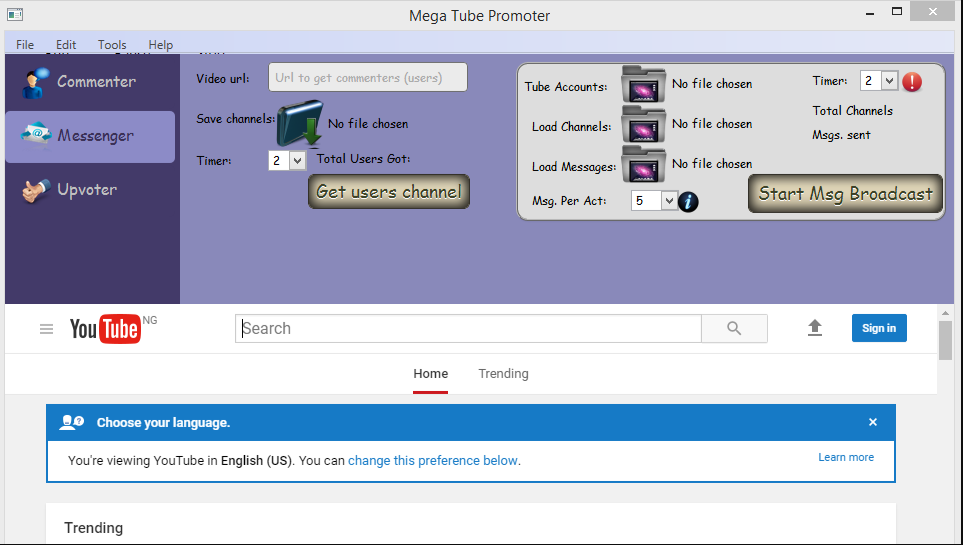Click the Commenter person icon
The image size is (963, 545).
pyautogui.click(x=36, y=83)
